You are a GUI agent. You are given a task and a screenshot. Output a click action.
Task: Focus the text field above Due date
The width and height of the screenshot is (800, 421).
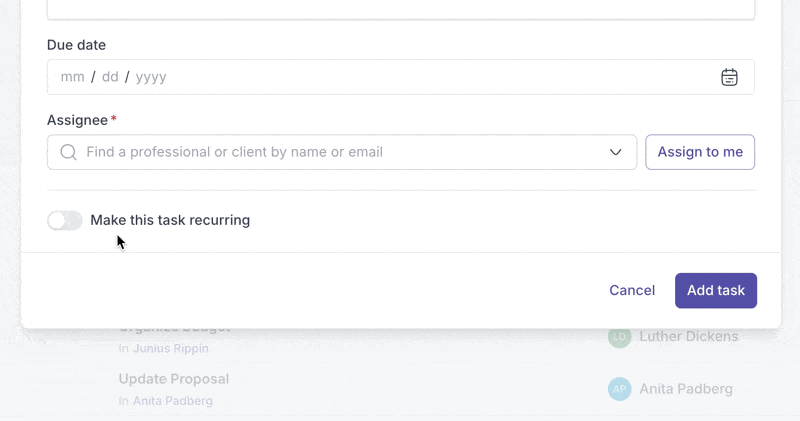tap(401, 10)
